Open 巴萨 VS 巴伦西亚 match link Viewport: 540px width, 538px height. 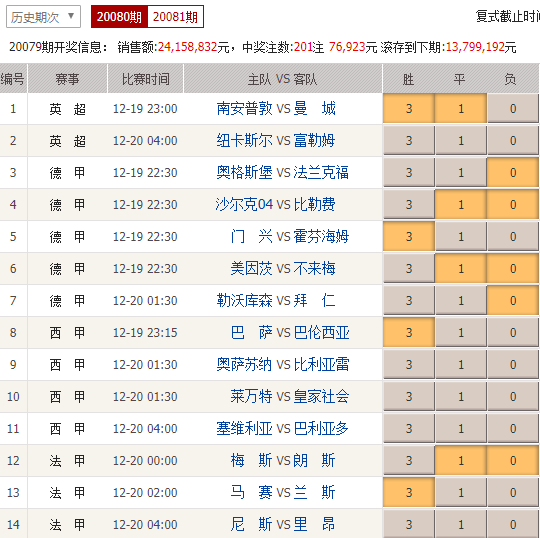pyautogui.click(x=290, y=333)
